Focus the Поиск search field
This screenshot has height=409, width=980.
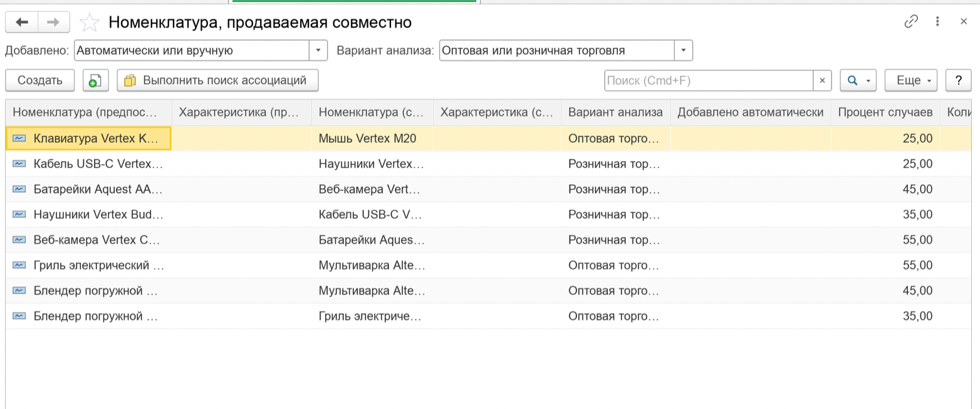(709, 80)
